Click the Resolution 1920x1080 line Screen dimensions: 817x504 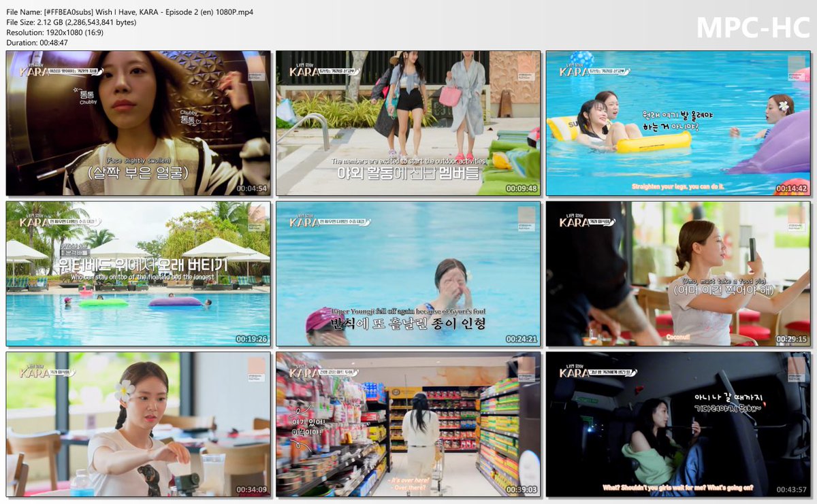click(x=55, y=32)
